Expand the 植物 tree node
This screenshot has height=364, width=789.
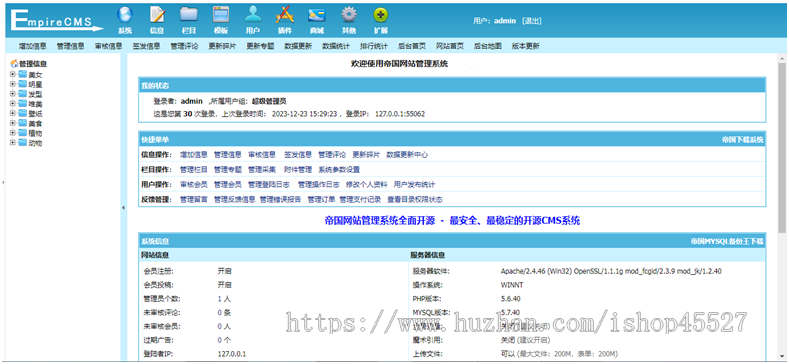[13, 132]
